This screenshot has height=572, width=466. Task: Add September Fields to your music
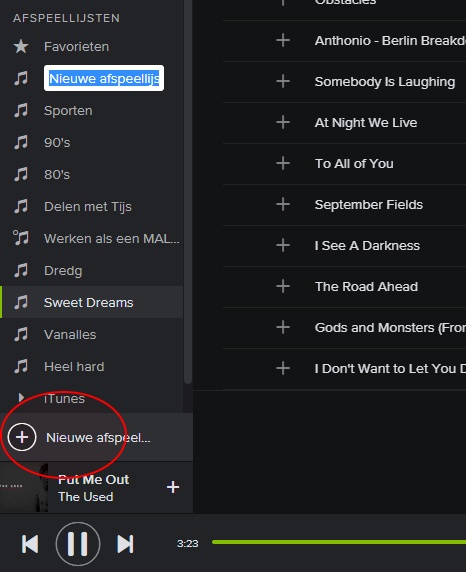click(283, 204)
